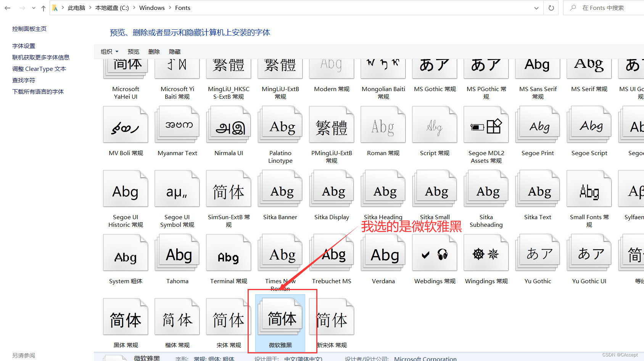644x361 pixels.
Task: Select the Microsoft Yi Baiti font icon
Action: [177, 69]
